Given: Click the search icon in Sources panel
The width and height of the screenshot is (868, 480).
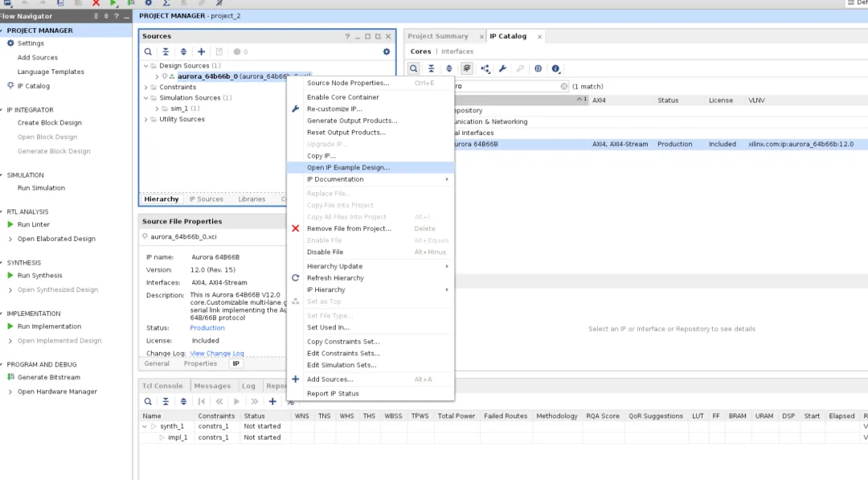Looking at the screenshot, I should [x=148, y=51].
